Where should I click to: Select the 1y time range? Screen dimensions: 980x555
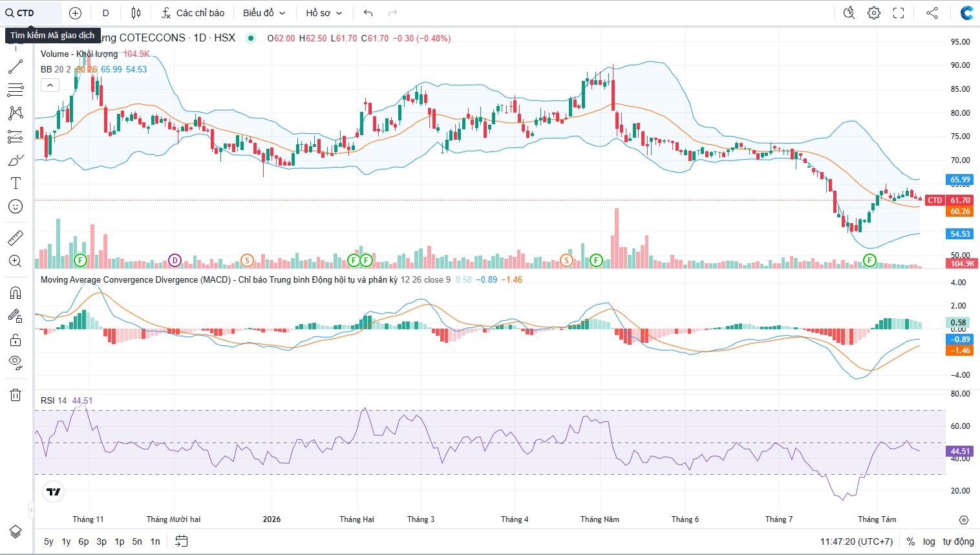click(x=66, y=541)
